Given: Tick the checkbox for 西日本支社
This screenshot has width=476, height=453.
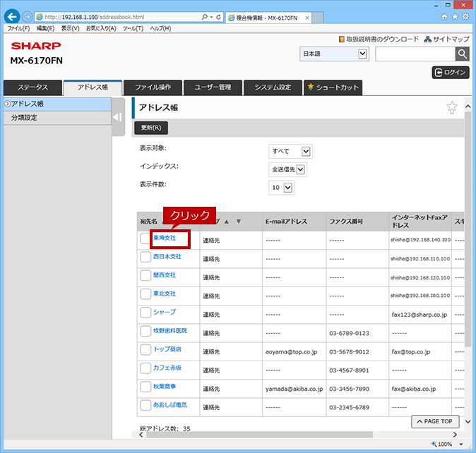Looking at the screenshot, I should [145, 257].
